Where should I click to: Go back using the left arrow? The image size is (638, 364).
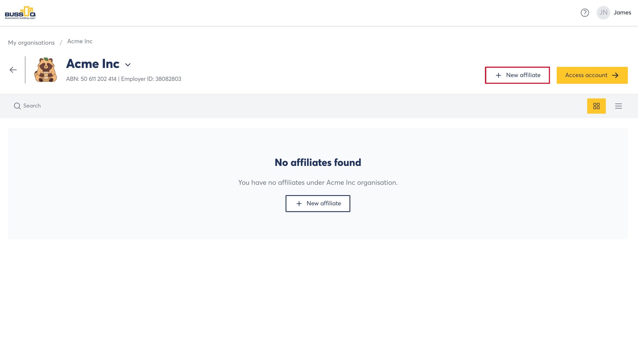coord(13,70)
